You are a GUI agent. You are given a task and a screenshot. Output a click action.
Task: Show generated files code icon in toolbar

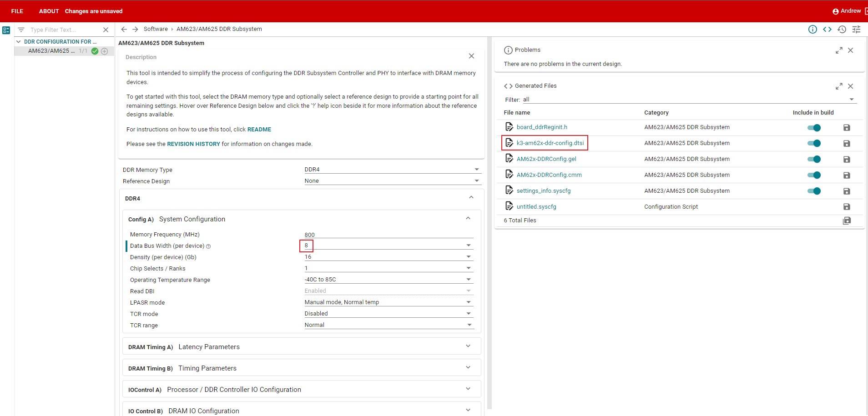827,29
